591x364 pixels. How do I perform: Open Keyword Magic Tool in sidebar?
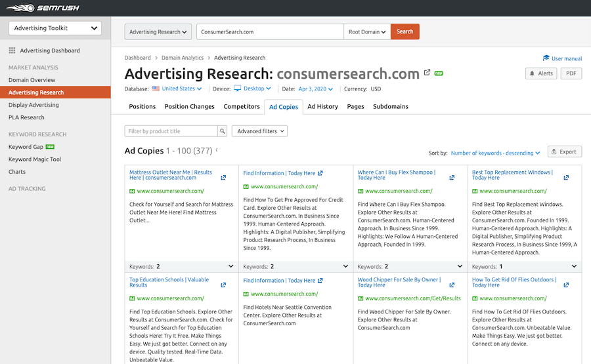point(35,159)
